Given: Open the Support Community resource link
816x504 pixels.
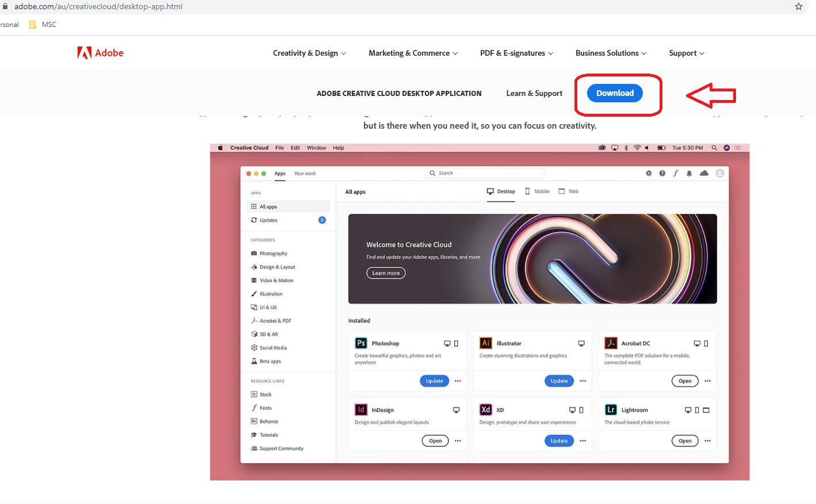Looking at the screenshot, I should coord(277,448).
